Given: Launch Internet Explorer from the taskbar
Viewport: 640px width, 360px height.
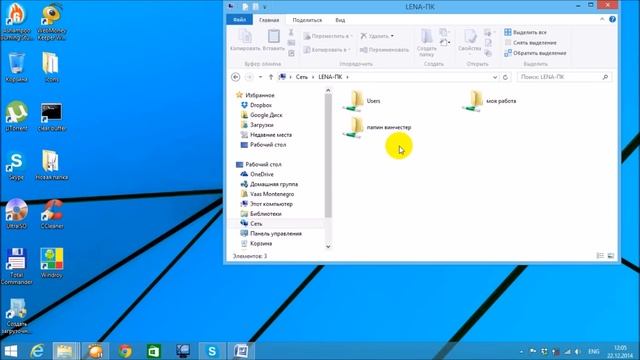Looking at the screenshot, I should (37, 351).
